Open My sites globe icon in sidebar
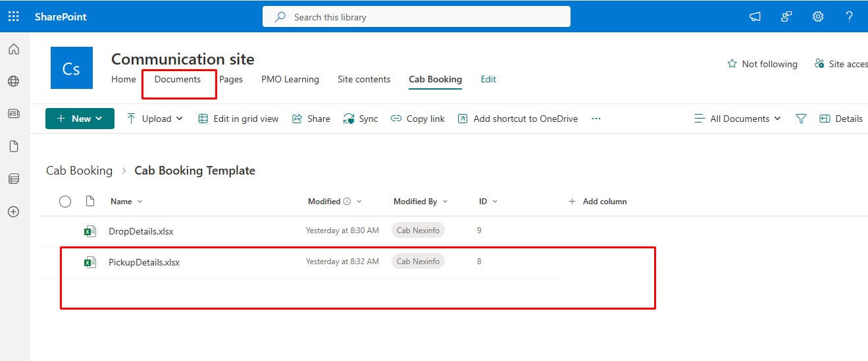Screen dimensions: 868x361 coord(14,82)
